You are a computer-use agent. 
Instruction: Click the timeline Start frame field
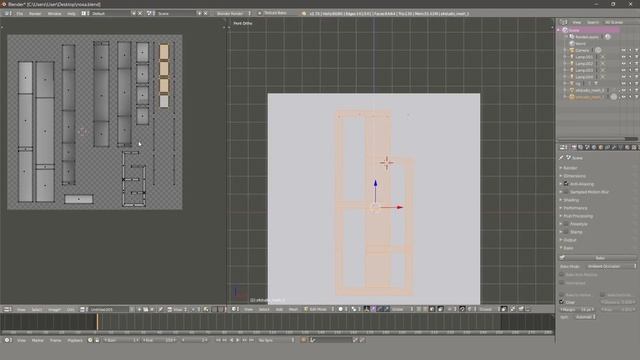(121, 340)
